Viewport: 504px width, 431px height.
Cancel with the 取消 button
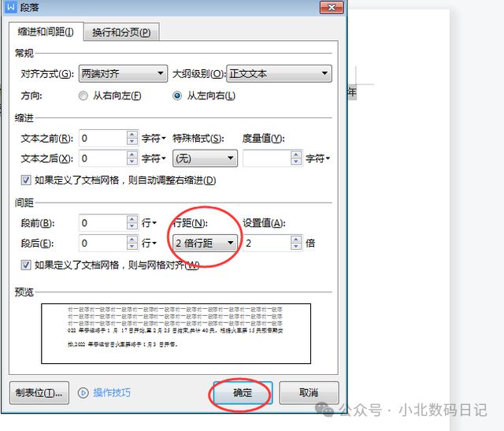pos(309,392)
